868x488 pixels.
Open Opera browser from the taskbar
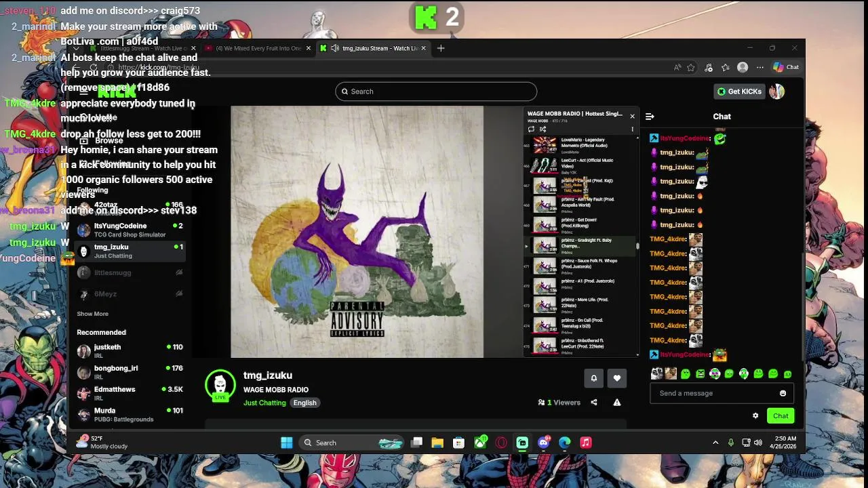pyautogui.click(x=501, y=443)
